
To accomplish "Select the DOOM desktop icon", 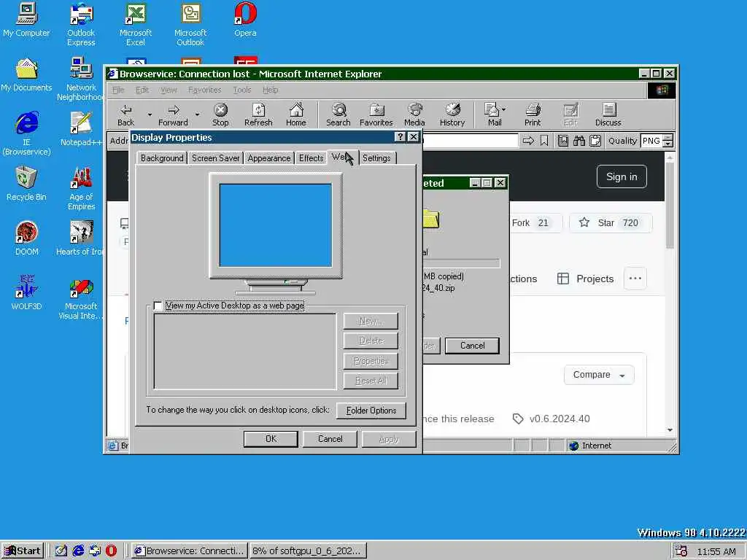I will [26, 238].
